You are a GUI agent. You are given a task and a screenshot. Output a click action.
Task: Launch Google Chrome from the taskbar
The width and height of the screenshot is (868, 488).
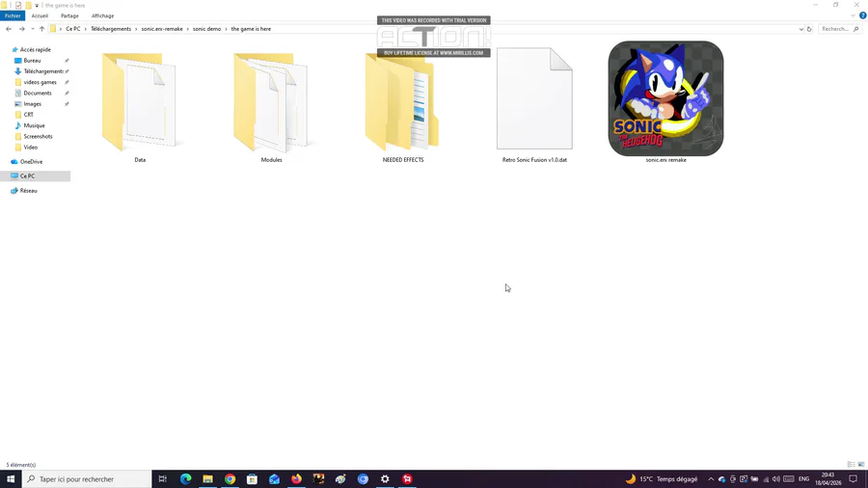230,479
